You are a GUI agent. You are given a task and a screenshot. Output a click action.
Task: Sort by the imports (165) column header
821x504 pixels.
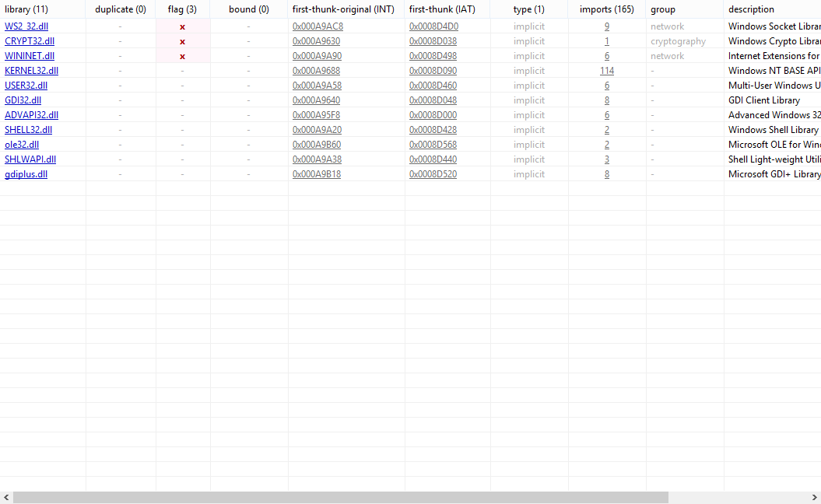tap(607, 9)
